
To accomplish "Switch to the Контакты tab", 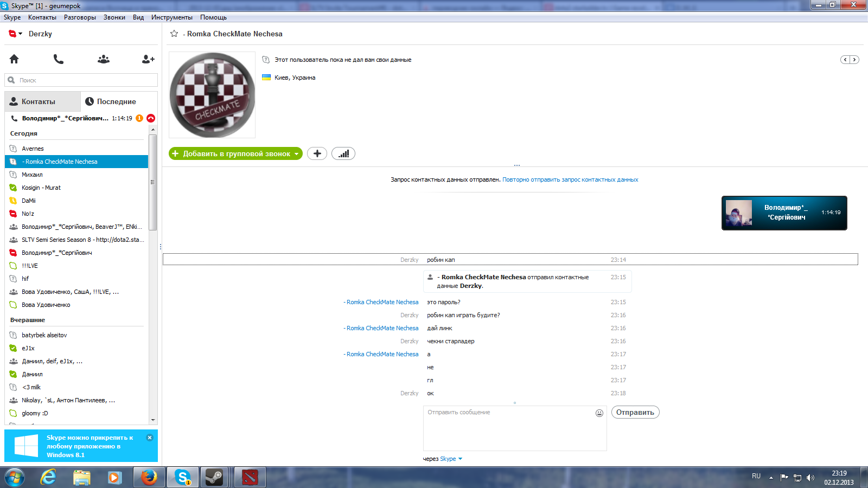I will pos(42,101).
